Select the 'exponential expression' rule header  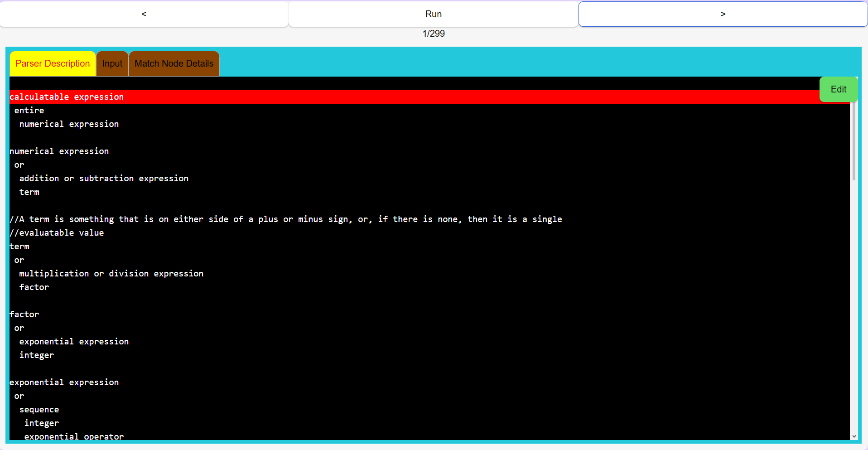click(64, 382)
